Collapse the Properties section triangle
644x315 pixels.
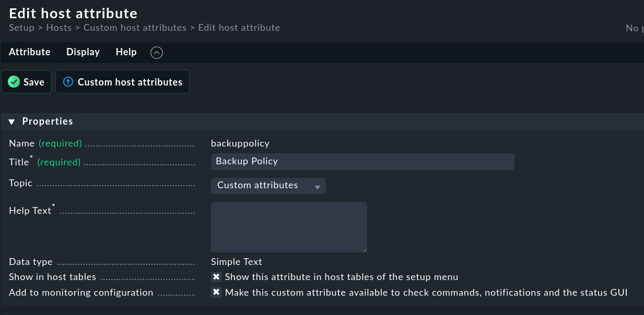tap(12, 122)
